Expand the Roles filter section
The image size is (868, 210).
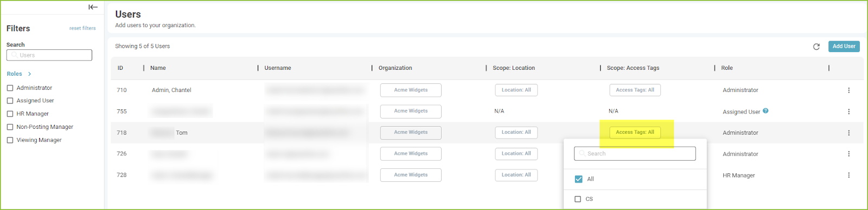click(19, 74)
